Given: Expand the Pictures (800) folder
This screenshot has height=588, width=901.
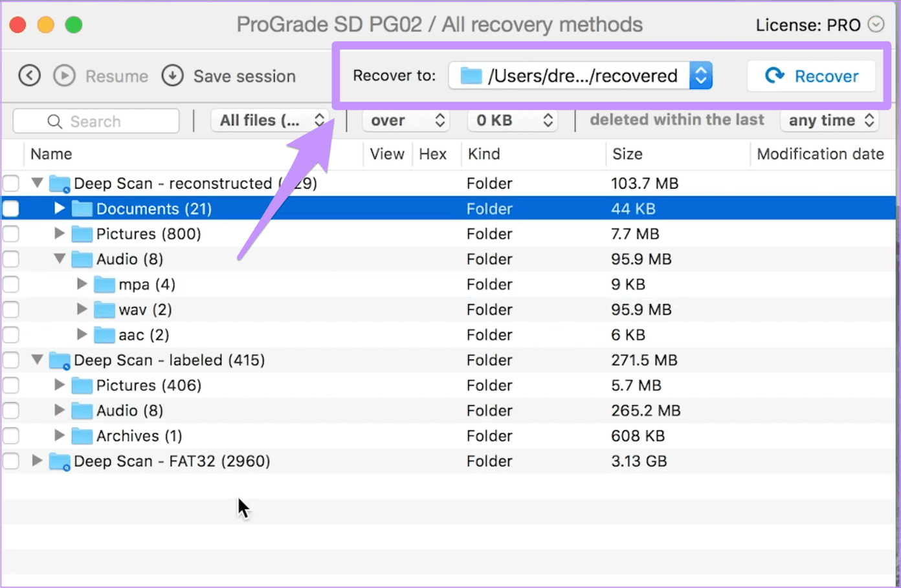Looking at the screenshot, I should coord(60,234).
